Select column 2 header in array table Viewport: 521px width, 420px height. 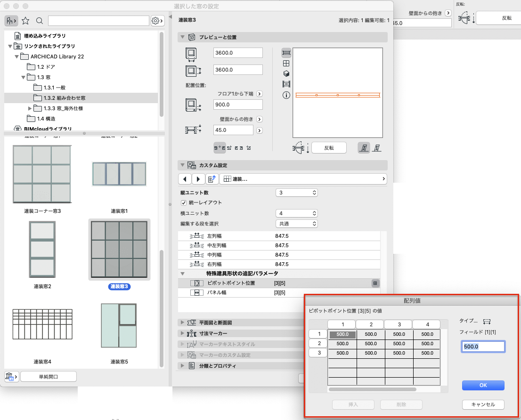[371, 324]
